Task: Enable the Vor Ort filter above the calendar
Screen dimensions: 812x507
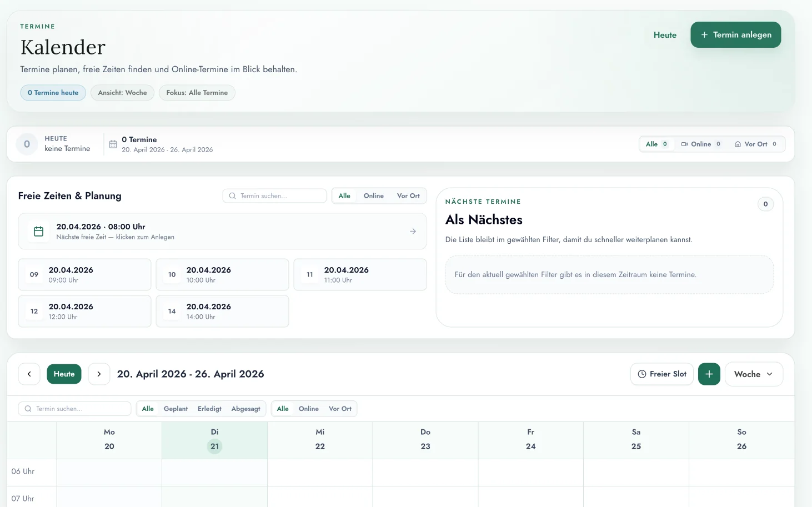Action: [x=340, y=409]
